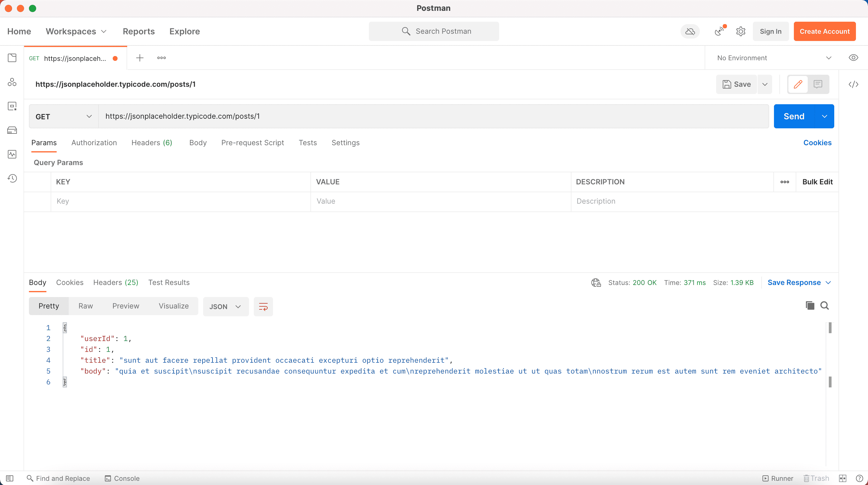
Task: Open the History sidebar icon
Action: pyautogui.click(x=12, y=178)
